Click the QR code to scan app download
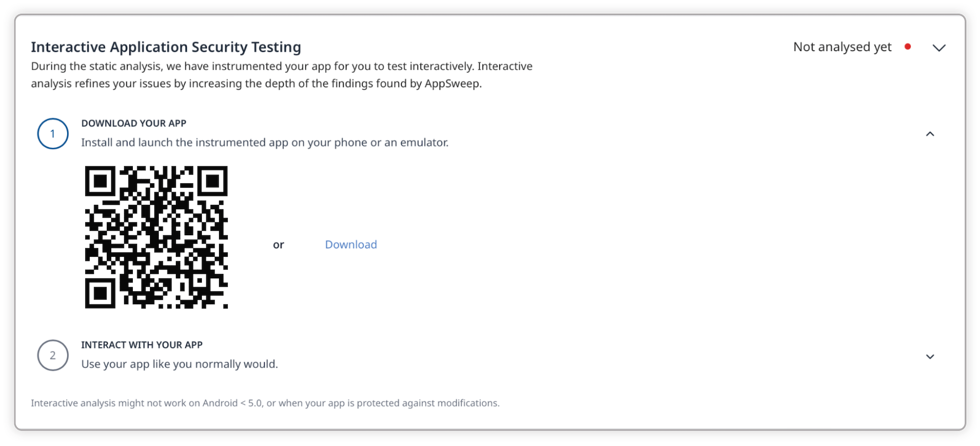The width and height of the screenshot is (980, 446). click(x=157, y=237)
